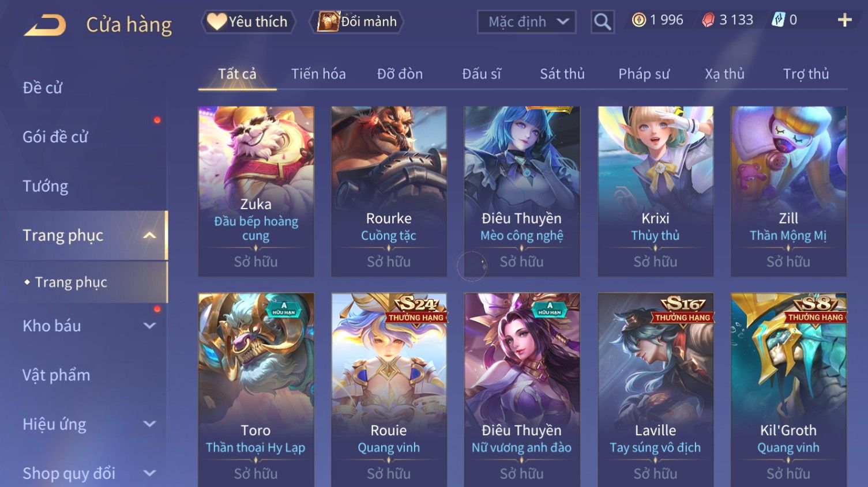Tap the plus icon to add currency

point(844,20)
